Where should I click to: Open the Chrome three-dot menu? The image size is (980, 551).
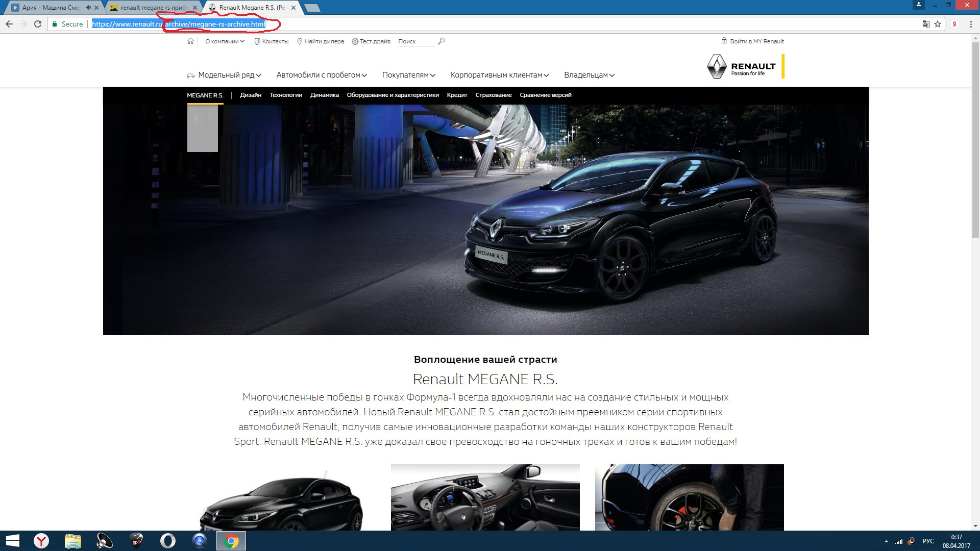pyautogui.click(x=970, y=24)
